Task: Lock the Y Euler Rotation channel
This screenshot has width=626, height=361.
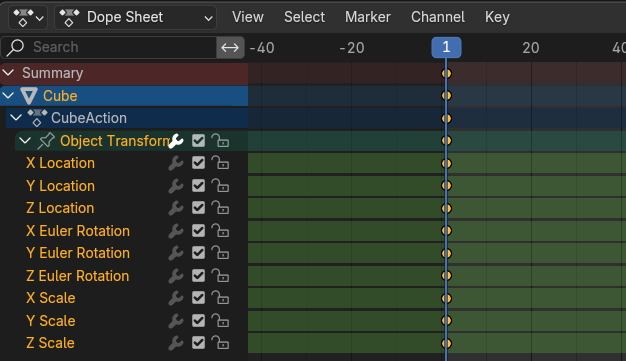Action: pyautogui.click(x=220, y=253)
